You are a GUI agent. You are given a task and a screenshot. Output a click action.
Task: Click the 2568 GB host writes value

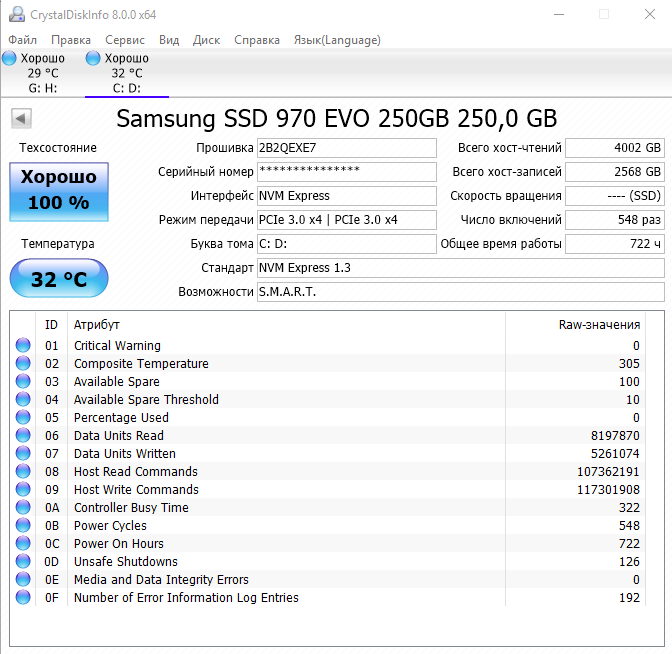click(615, 172)
